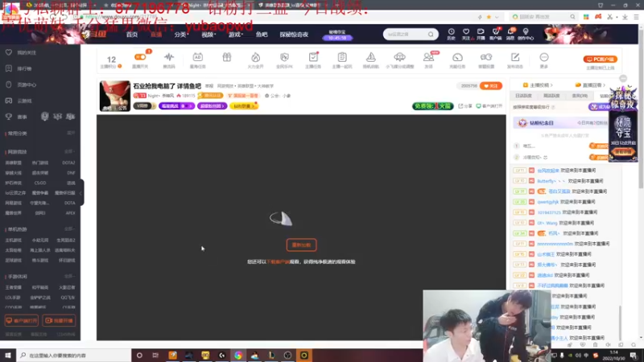
Task: Click the orange follow button beside follower count
Action: coord(491,86)
